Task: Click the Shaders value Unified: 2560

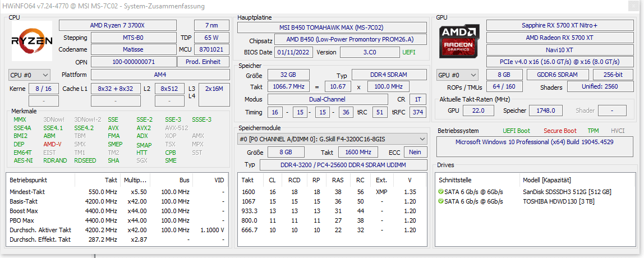Action: pyautogui.click(x=600, y=87)
